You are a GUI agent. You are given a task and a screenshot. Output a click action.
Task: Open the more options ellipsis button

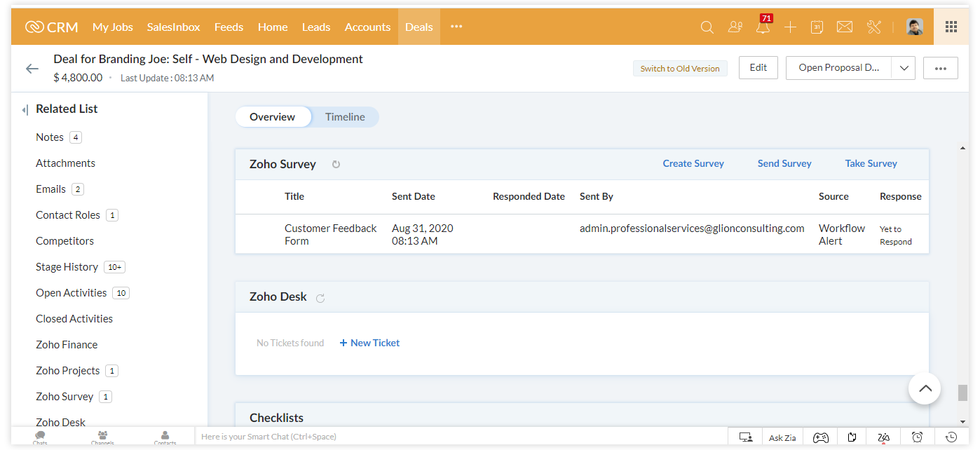[941, 68]
